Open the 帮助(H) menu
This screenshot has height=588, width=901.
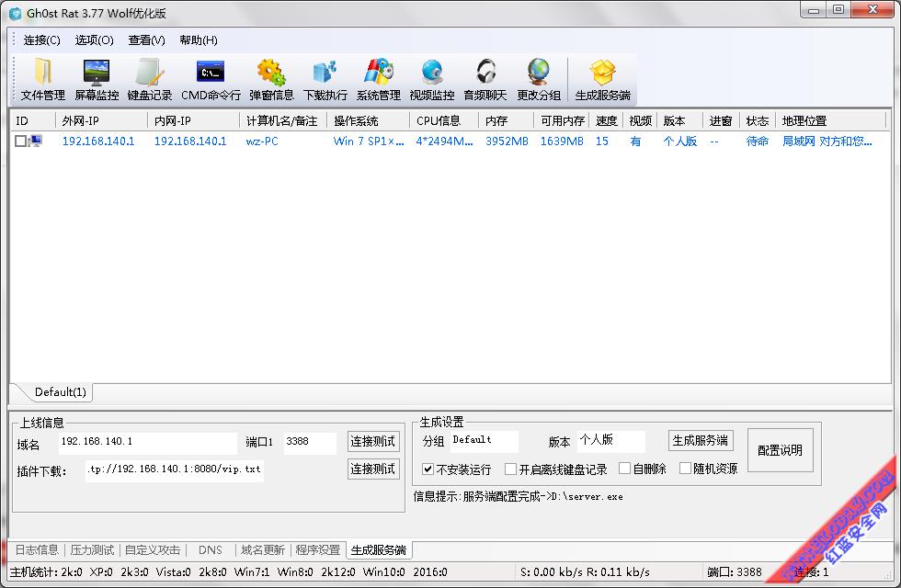pyautogui.click(x=199, y=40)
